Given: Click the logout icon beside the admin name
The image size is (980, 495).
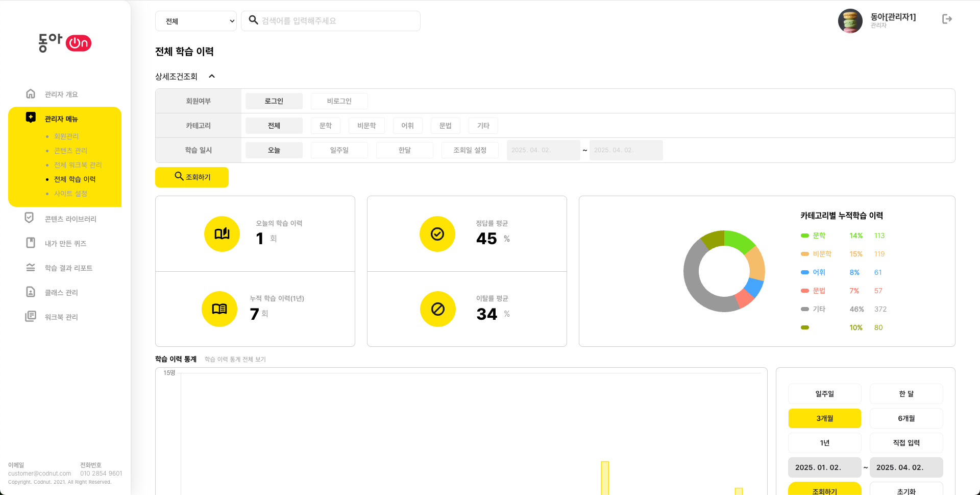Looking at the screenshot, I should (947, 19).
